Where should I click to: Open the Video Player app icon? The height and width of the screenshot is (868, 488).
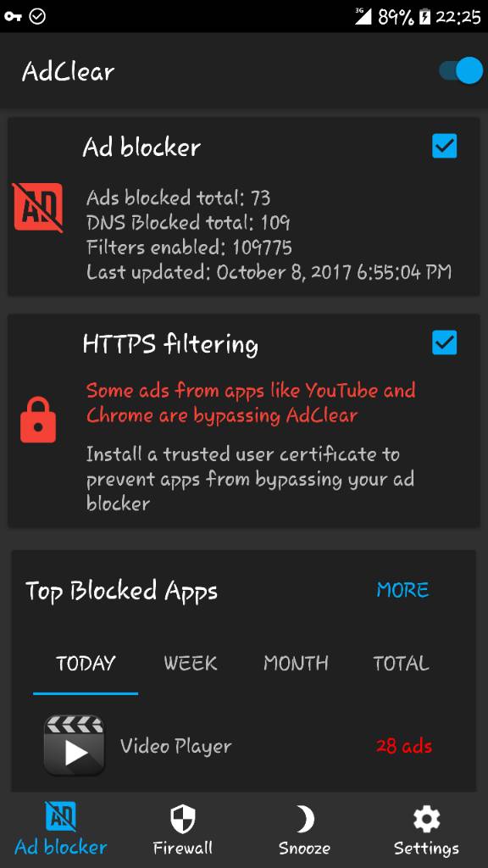(x=74, y=745)
